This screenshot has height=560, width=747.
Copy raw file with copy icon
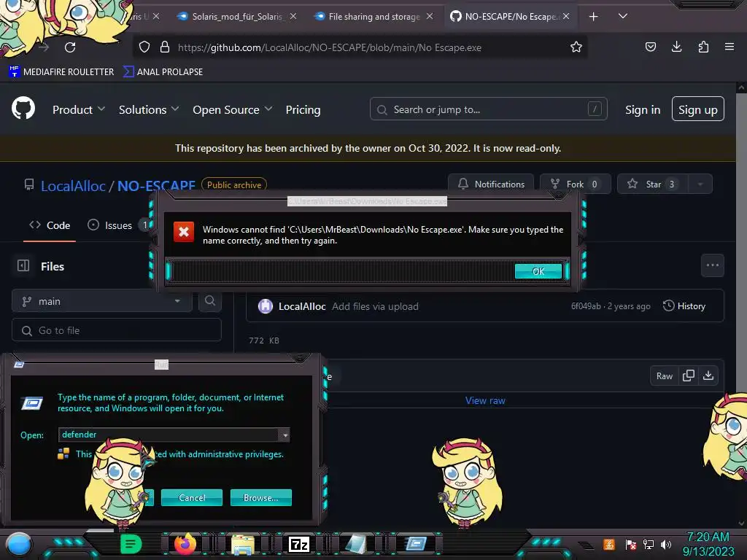689,376
